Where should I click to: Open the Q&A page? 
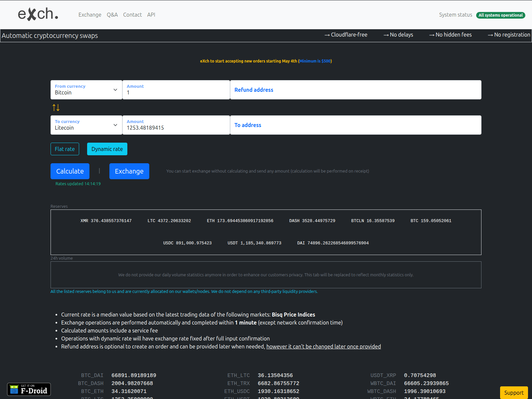click(x=112, y=15)
